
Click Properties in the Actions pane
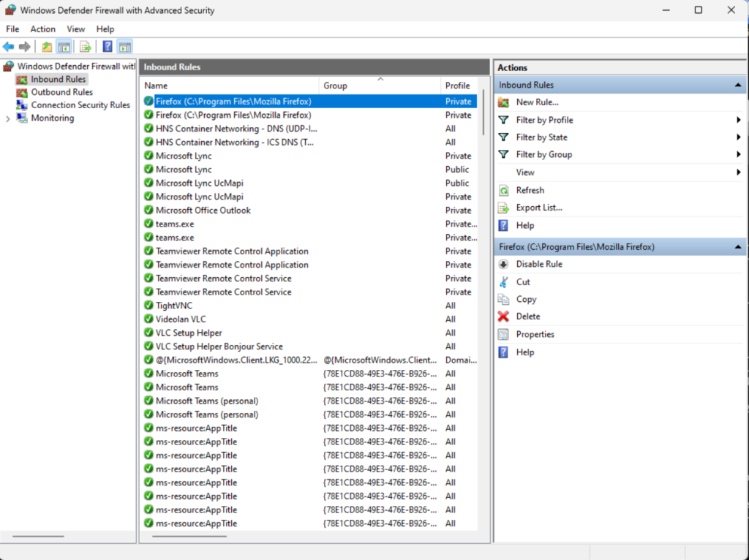coord(535,334)
